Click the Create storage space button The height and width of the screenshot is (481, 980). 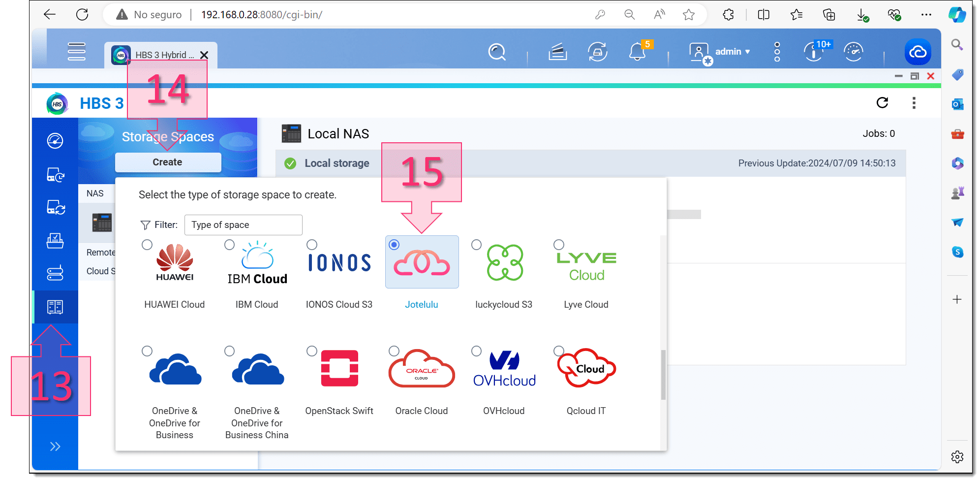[x=168, y=162]
